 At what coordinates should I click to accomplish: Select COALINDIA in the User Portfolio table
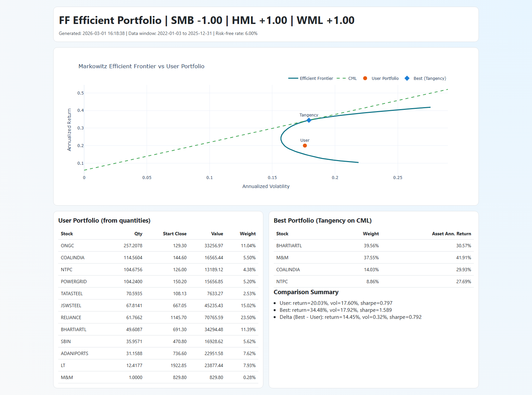coord(72,258)
